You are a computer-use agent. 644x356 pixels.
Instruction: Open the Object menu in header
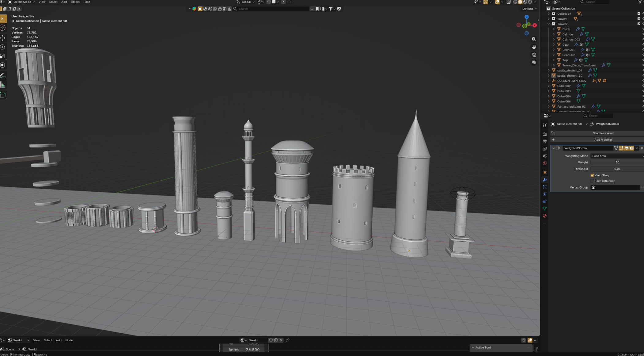point(75,2)
